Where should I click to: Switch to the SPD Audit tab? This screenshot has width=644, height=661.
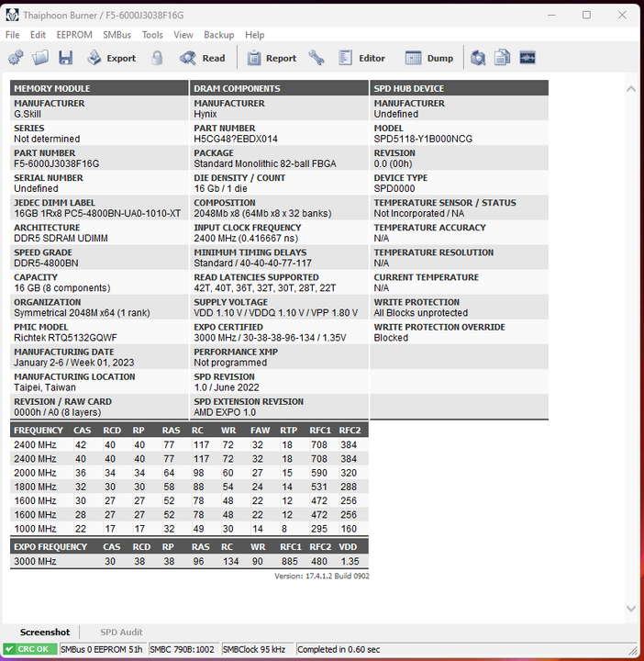pos(121,632)
